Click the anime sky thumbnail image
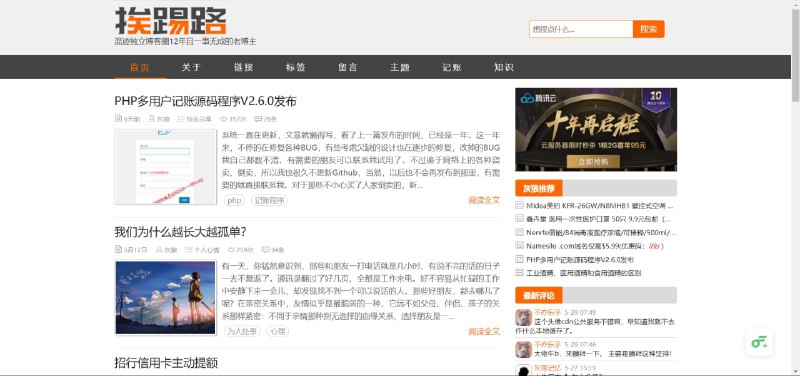The height and width of the screenshot is (376, 800). [x=166, y=298]
